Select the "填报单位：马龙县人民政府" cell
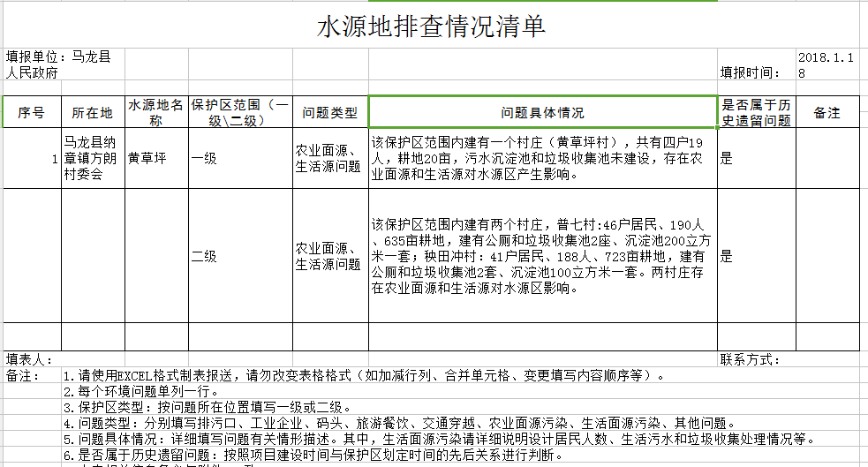Screen dimensions: 868x467 click(60, 64)
